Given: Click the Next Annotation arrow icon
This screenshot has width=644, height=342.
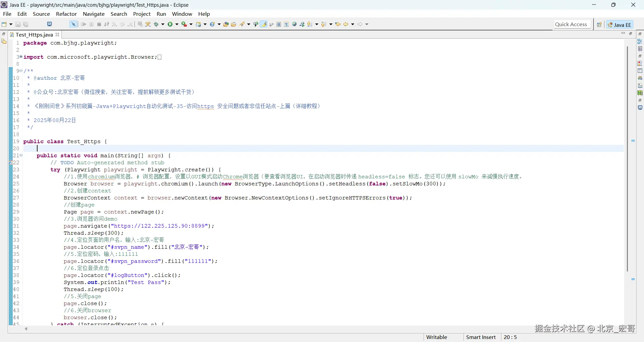Looking at the screenshot, I should click(310, 24).
